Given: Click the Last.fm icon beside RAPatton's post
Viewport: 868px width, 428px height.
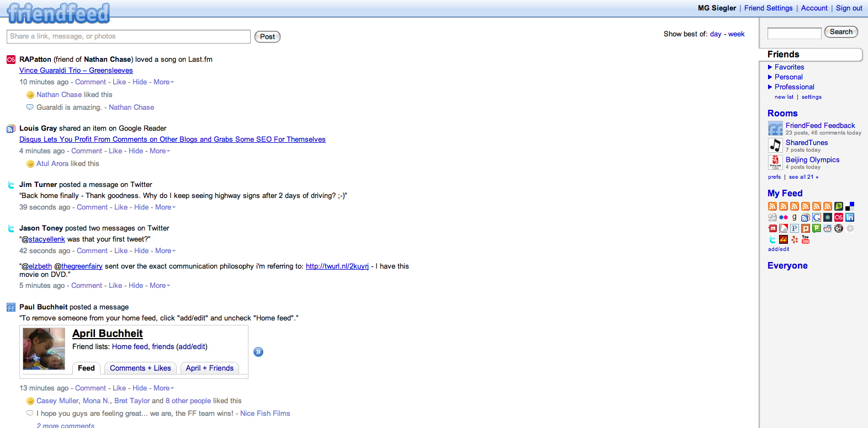Looking at the screenshot, I should (11, 60).
